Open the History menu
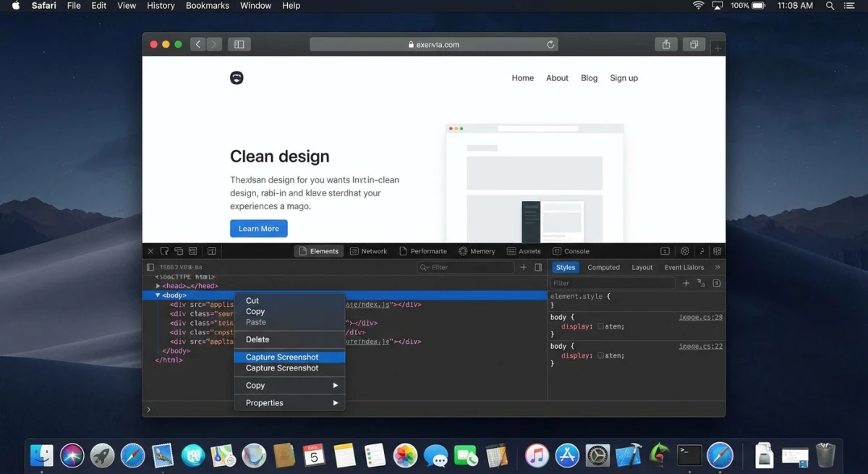 161,6
